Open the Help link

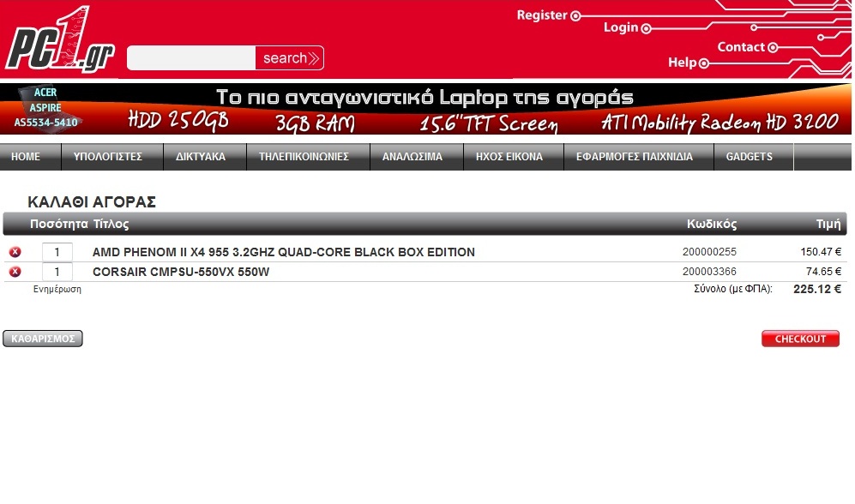pyautogui.click(x=688, y=63)
